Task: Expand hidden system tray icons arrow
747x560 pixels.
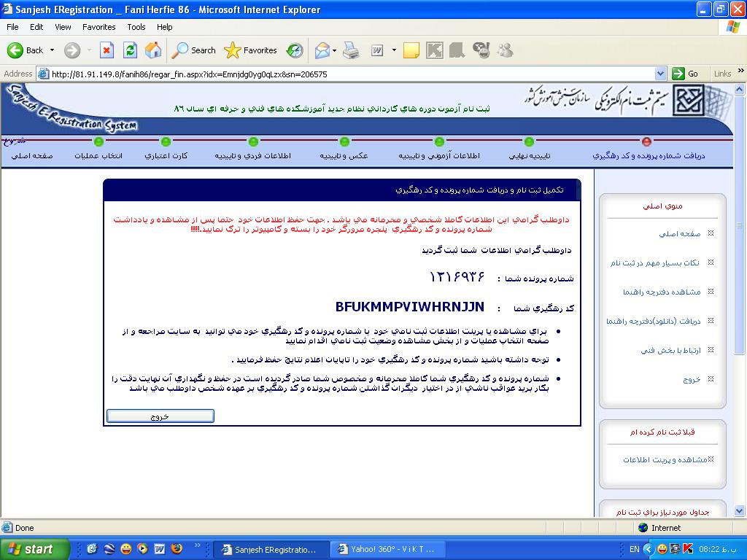Action: (648, 549)
